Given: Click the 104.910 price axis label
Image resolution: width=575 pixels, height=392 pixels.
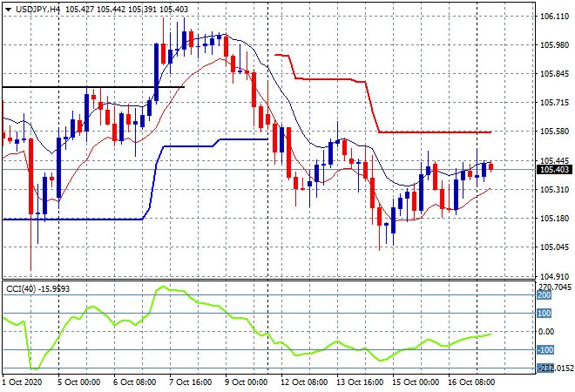Looking at the screenshot, I should [x=554, y=276].
